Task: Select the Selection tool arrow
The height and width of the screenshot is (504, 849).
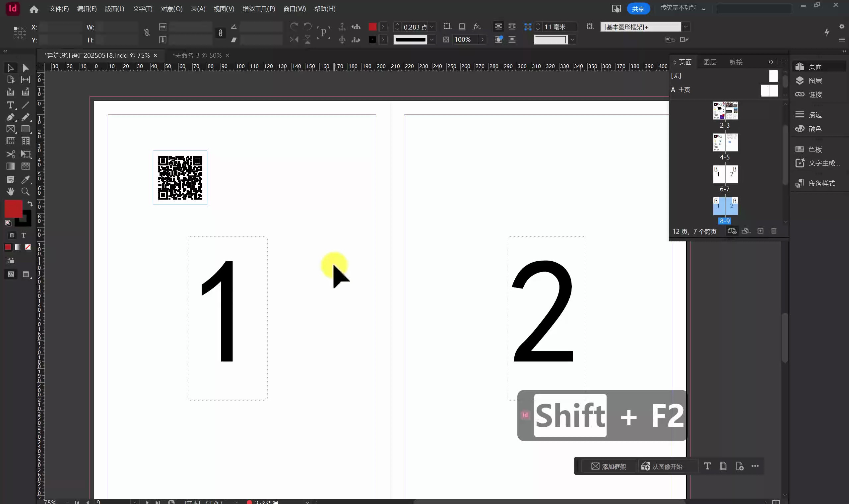Action: coord(11,68)
